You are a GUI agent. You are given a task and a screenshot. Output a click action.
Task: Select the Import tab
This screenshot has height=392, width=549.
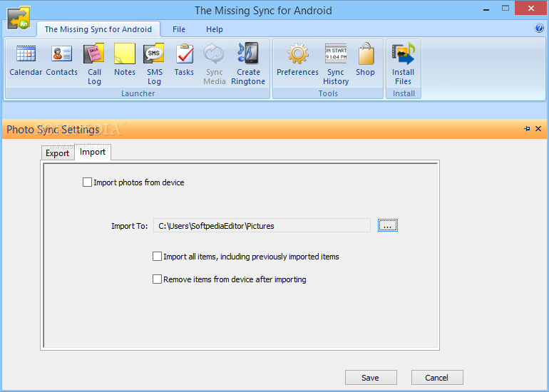click(x=93, y=152)
